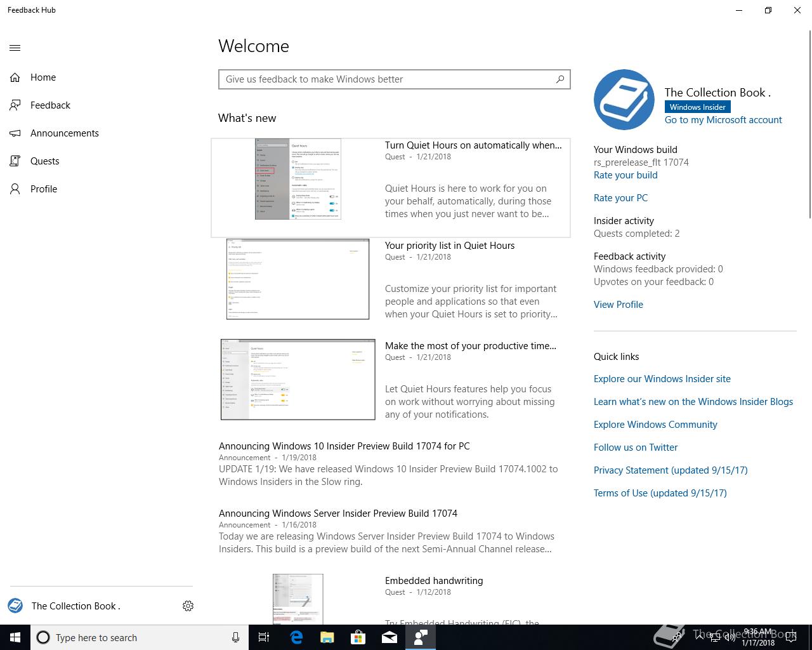
Task: Click the Type here to search box
Action: 138,637
